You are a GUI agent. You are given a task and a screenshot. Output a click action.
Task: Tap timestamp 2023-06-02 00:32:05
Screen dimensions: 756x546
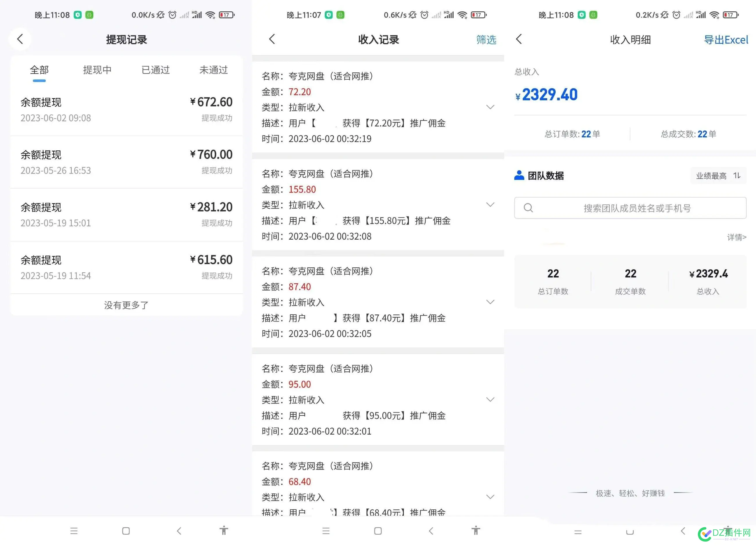click(330, 334)
